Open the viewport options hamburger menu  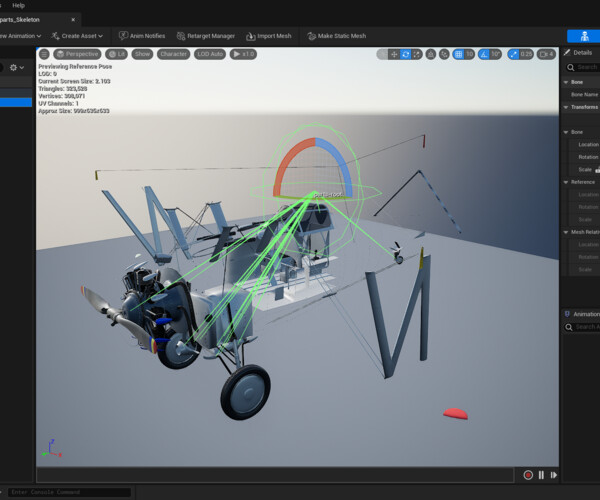click(x=44, y=54)
